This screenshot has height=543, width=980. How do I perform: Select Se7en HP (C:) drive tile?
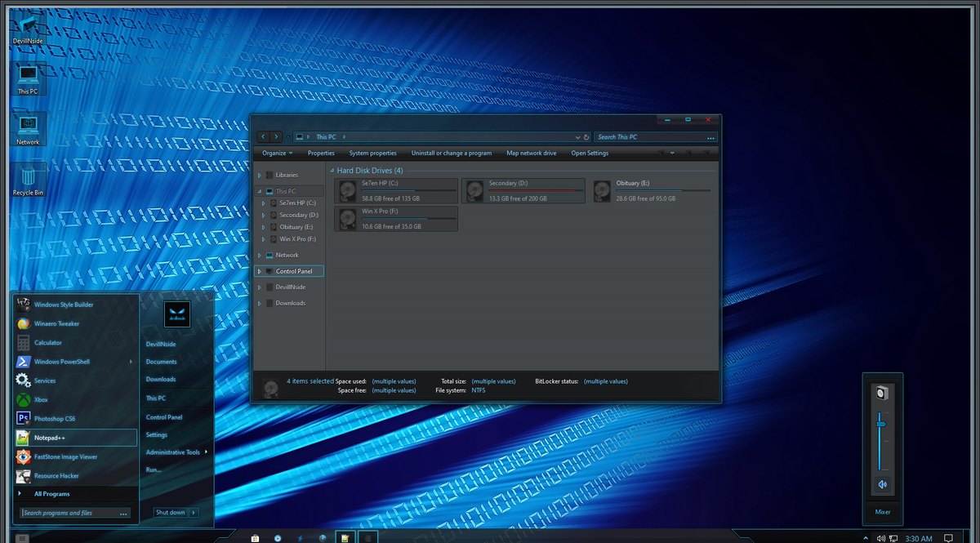tap(396, 191)
